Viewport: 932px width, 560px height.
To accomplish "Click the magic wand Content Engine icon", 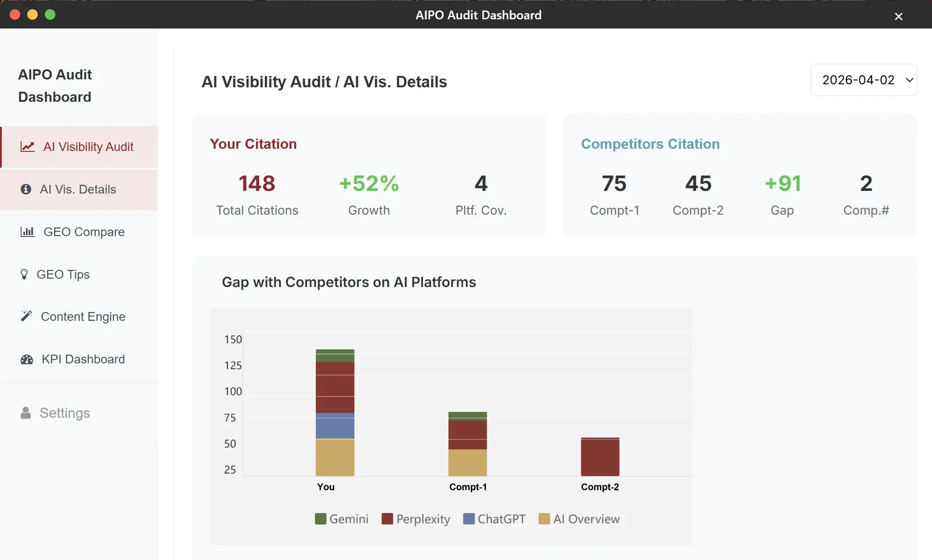I will (26, 316).
